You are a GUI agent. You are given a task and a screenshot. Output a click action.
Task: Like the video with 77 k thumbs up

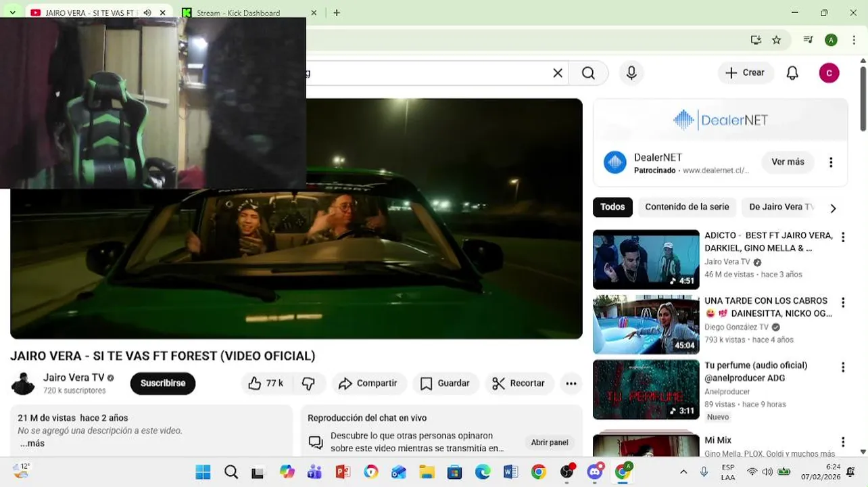(265, 384)
